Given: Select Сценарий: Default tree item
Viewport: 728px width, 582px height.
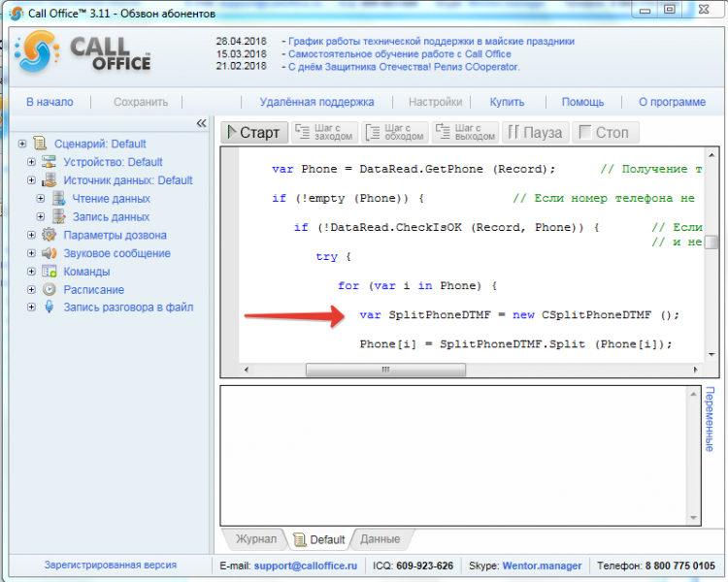Looking at the screenshot, I should tap(100, 144).
